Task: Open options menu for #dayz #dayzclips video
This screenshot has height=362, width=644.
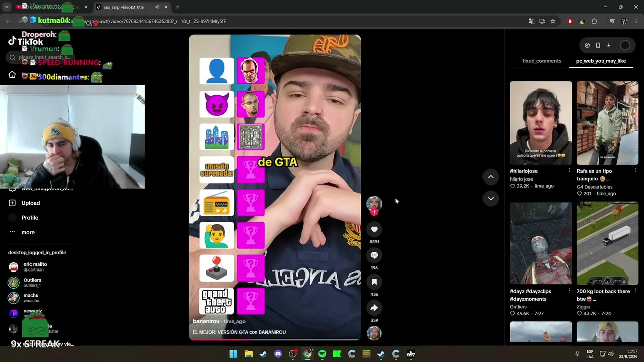Action: [x=569, y=291]
